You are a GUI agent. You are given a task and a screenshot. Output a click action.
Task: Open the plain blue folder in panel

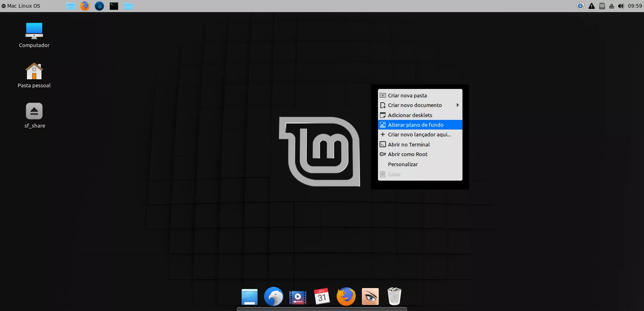(128, 6)
